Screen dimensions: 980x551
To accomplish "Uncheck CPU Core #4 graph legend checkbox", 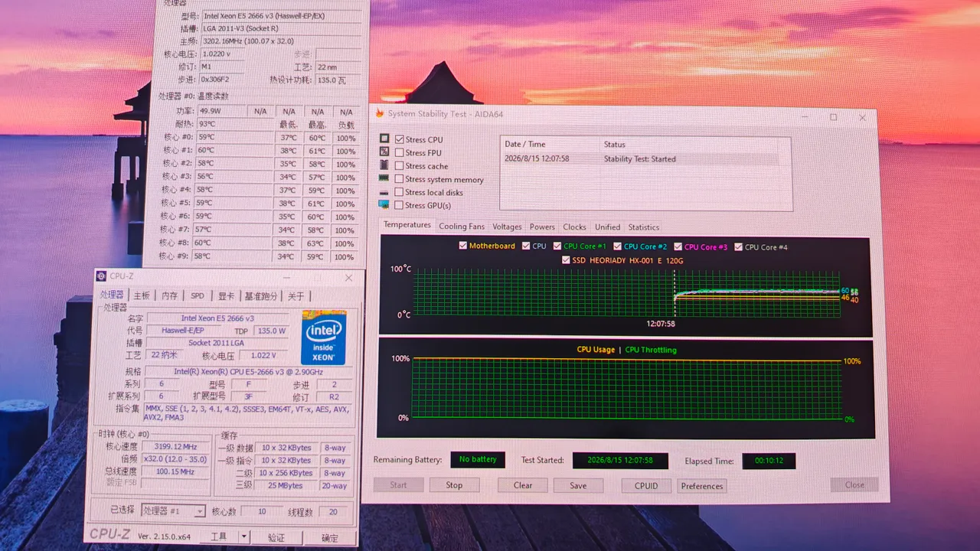I will point(738,247).
